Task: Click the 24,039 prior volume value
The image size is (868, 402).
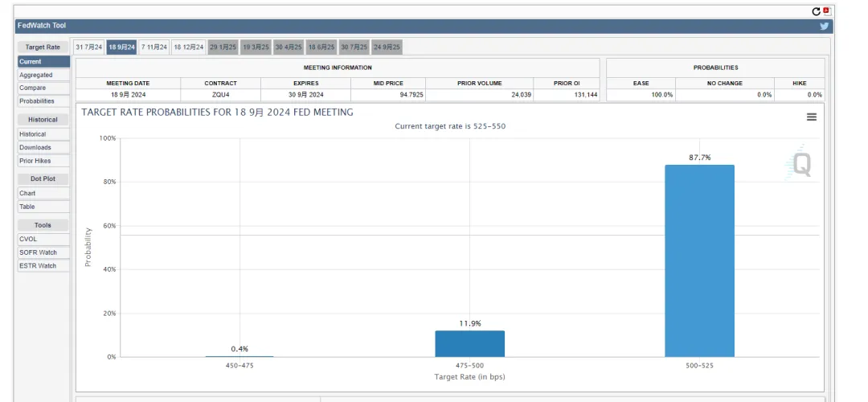Action: pyautogui.click(x=520, y=95)
